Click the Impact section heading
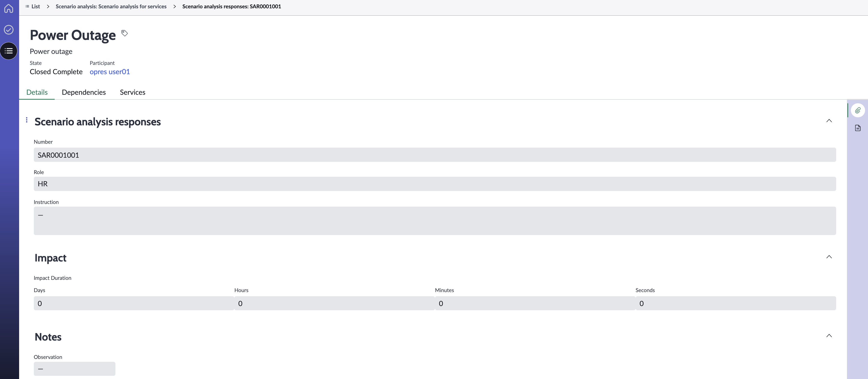 [x=50, y=258]
